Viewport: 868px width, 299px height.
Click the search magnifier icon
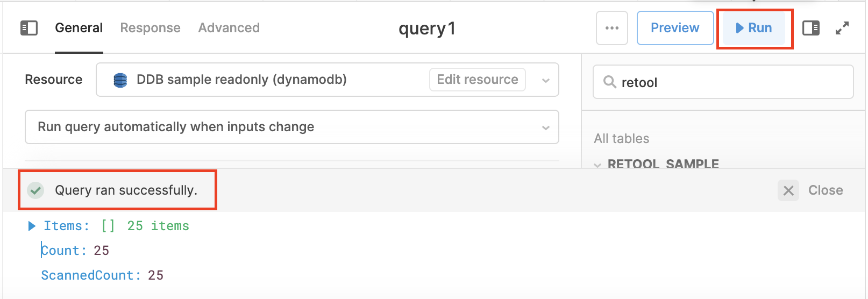(x=609, y=82)
